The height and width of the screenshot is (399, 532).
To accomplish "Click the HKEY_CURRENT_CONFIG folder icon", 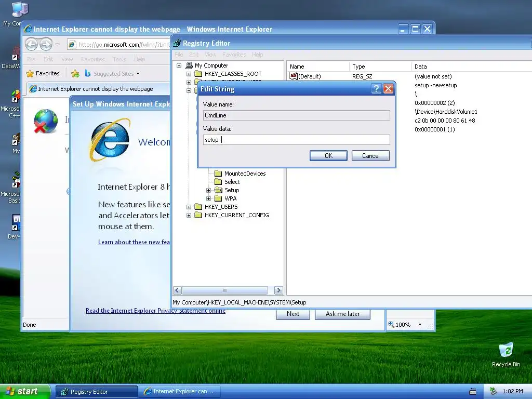I will tap(198, 215).
